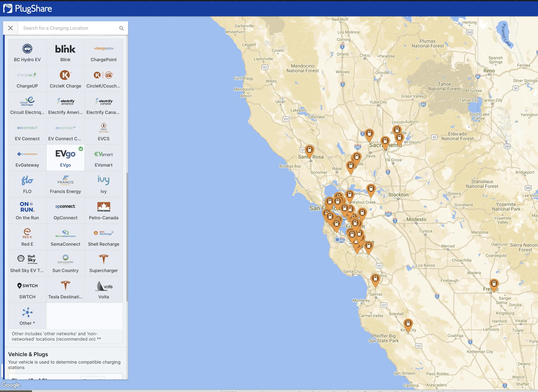Select the Francis Energy network

click(x=65, y=184)
